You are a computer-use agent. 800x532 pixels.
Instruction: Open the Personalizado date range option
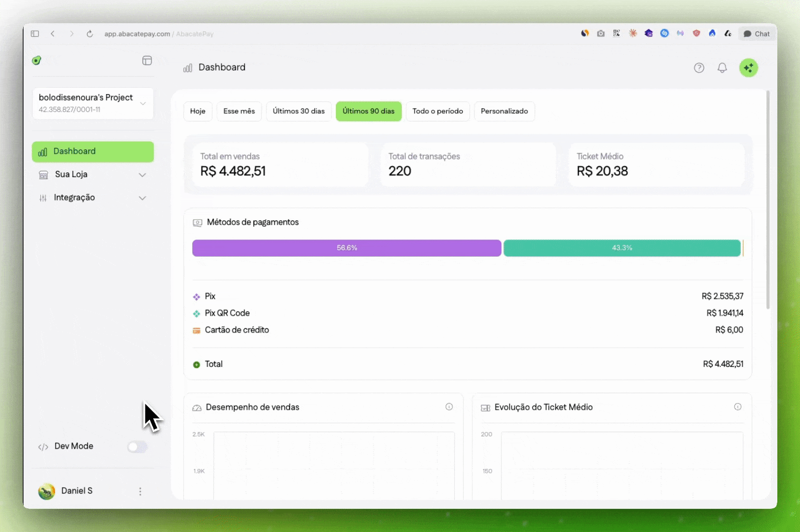coord(504,111)
